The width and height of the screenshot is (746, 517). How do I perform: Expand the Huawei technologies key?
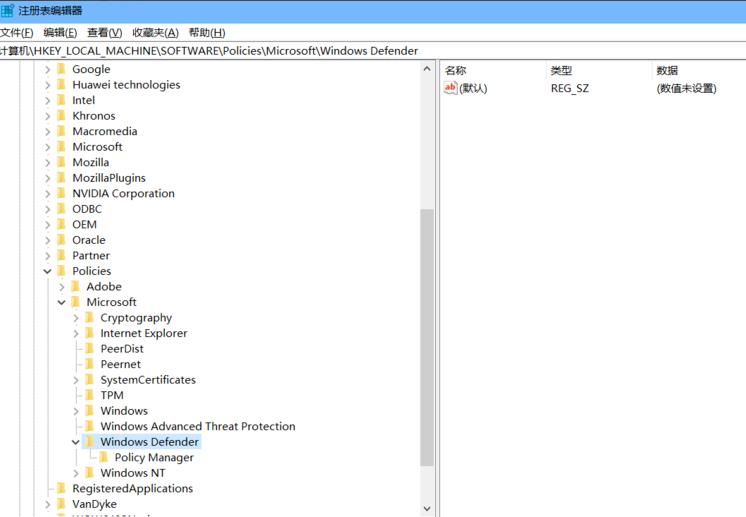[47, 85]
